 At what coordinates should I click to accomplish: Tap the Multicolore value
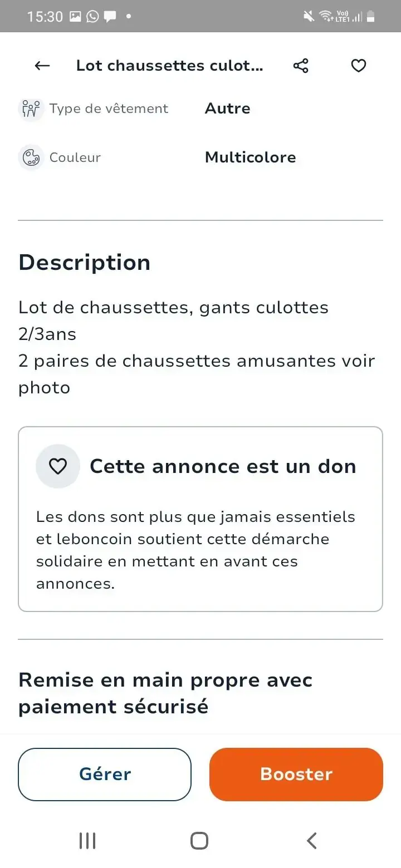(x=251, y=157)
